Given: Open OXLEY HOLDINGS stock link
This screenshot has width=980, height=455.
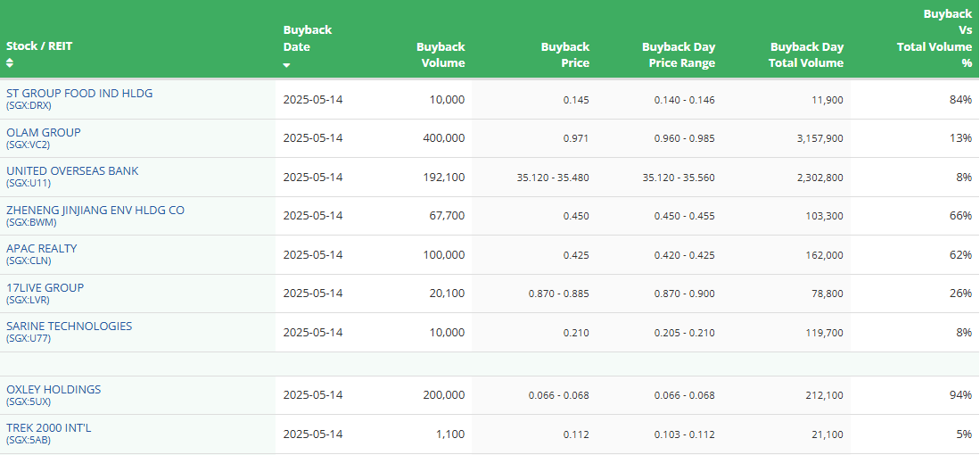Looking at the screenshot, I should [54, 389].
